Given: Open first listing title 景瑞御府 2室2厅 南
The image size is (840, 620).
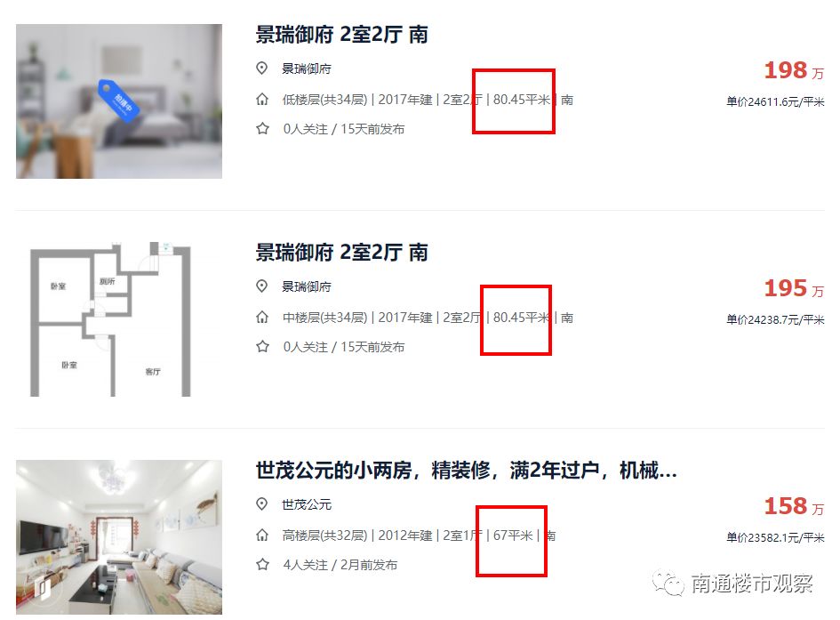Looking at the screenshot, I should click(341, 35).
